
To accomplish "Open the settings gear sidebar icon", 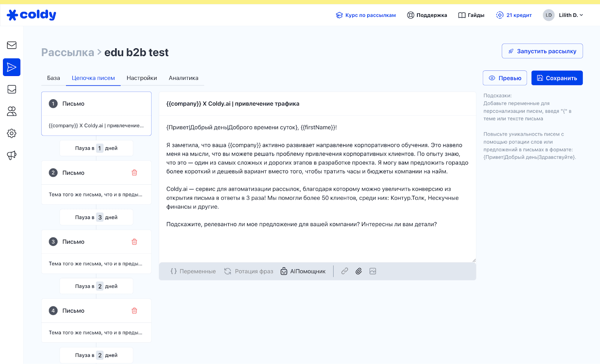I will tap(12, 133).
